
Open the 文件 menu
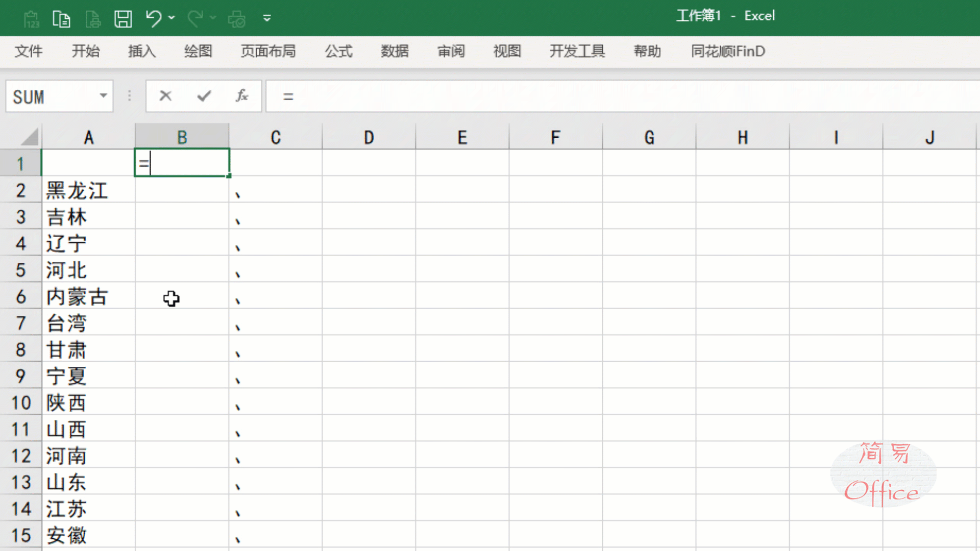pos(29,51)
